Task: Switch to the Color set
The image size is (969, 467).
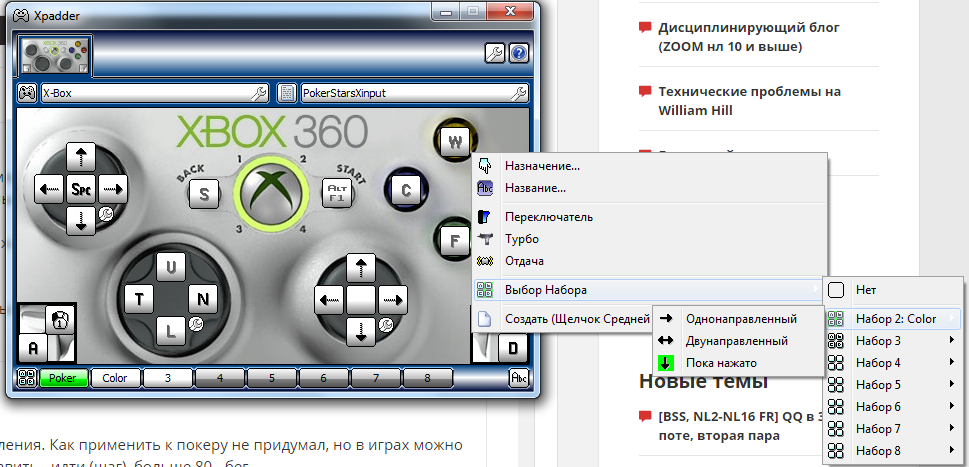Action: (115, 378)
